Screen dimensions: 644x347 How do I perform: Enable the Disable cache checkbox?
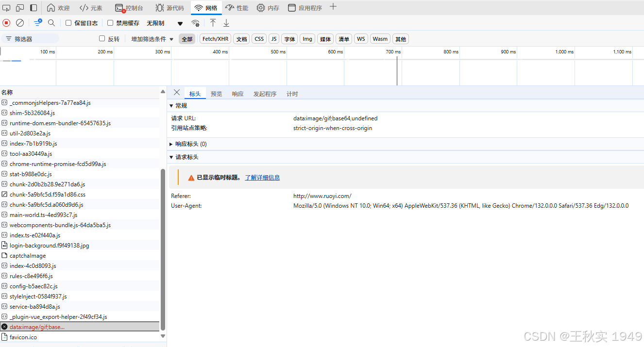(110, 23)
